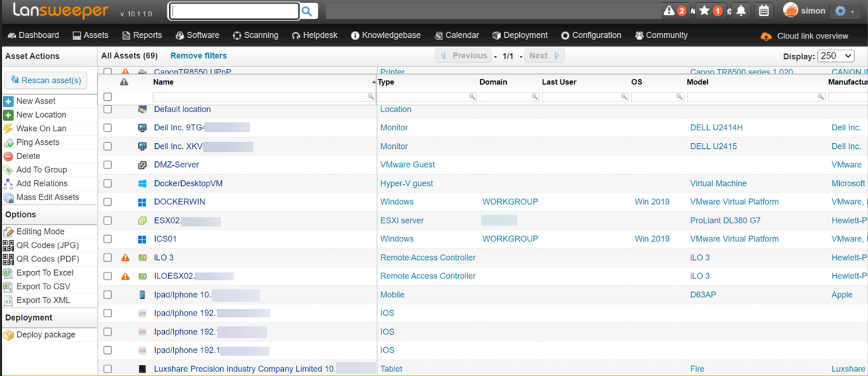
Task: Click the Remove filters link
Action: [198, 56]
